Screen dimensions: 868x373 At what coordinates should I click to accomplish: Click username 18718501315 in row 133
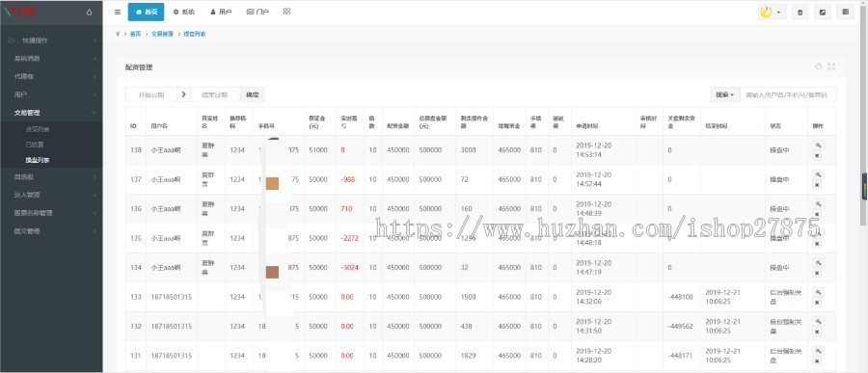pos(171,297)
